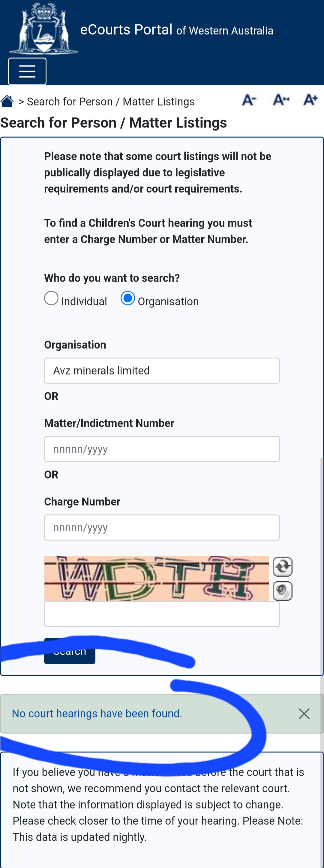Go to home via house icon
This screenshot has height=868, width=324.
tap(7, 101)
